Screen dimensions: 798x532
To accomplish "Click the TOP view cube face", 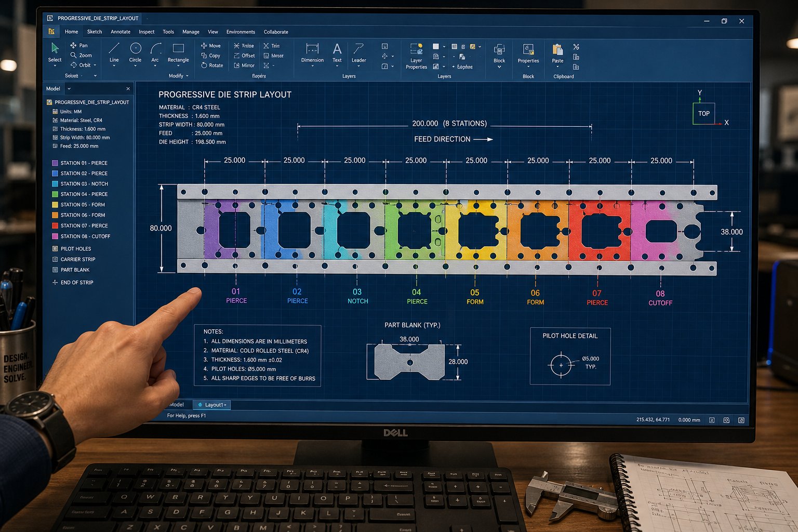I will tap(703, 114).
